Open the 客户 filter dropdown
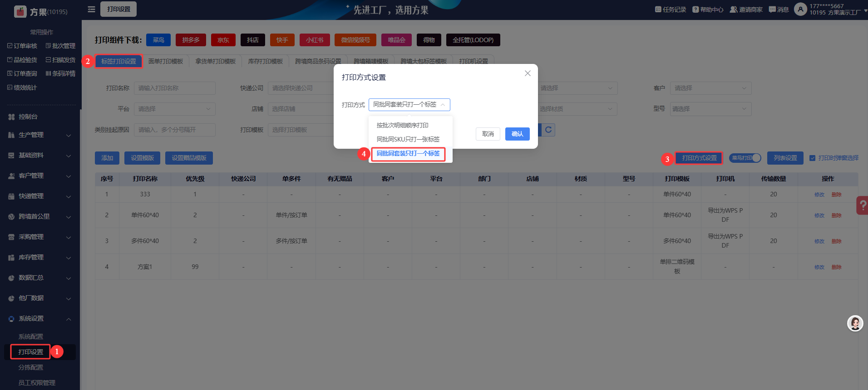868x390 pixels. [x=710, y=88]
